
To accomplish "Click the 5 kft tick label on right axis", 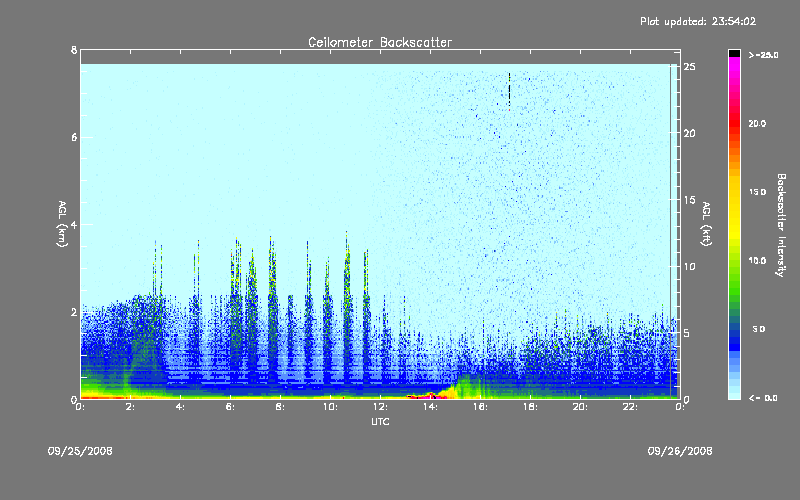I will tap(687, 333).
